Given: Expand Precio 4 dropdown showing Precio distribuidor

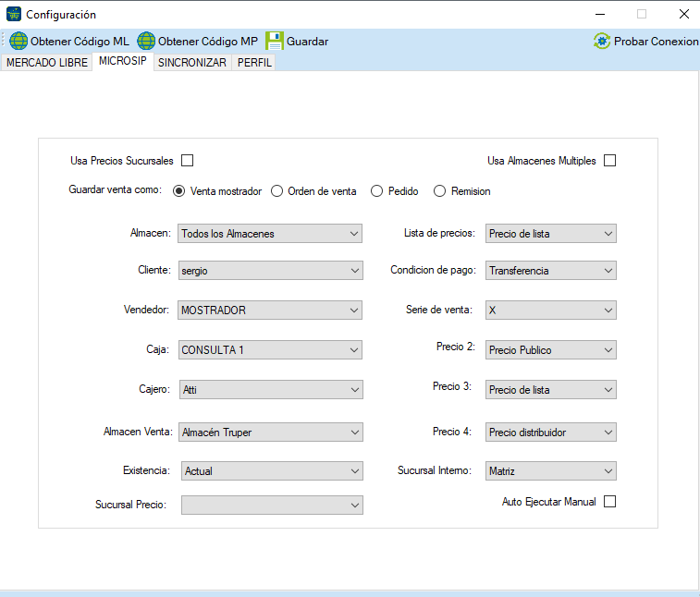Looking at the screenshot, I should tap(551, 432).
